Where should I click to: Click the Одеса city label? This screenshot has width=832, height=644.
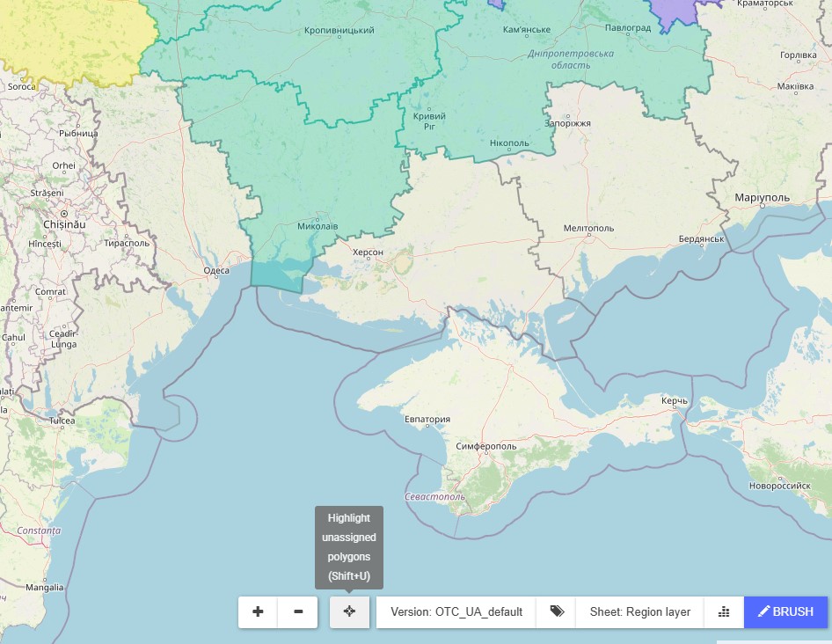[x=215, y=271]
